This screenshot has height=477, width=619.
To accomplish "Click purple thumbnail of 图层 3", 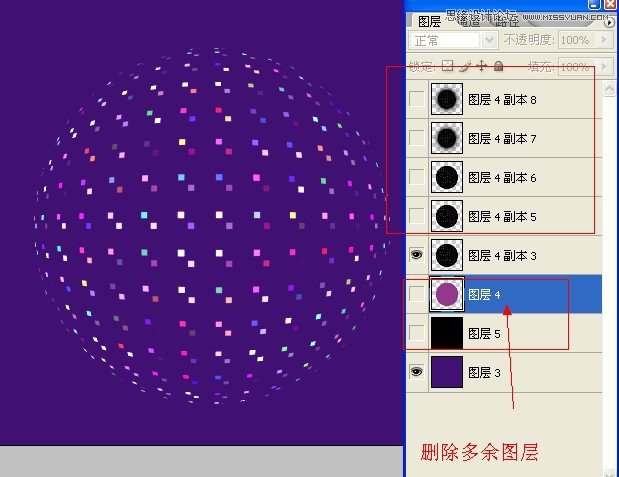I will tap(447, 372).
